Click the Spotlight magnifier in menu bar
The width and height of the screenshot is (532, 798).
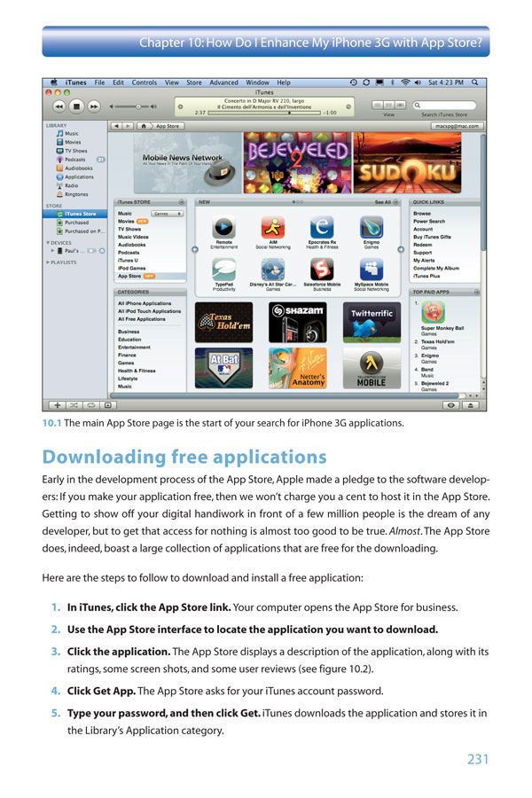pyautogui.click(x=474, y=82)
